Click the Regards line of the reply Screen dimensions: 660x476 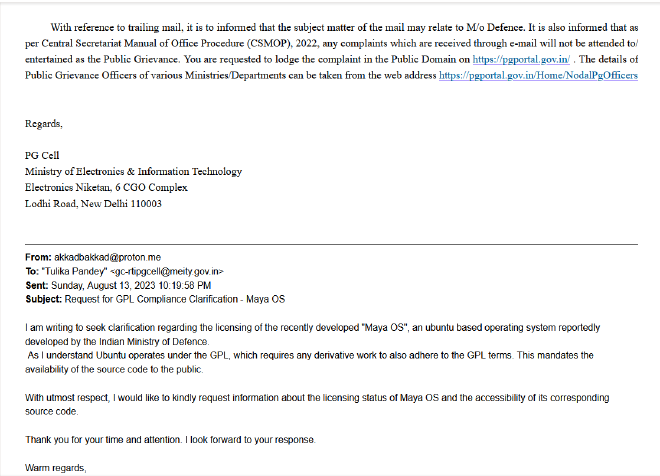coord(44,124)
